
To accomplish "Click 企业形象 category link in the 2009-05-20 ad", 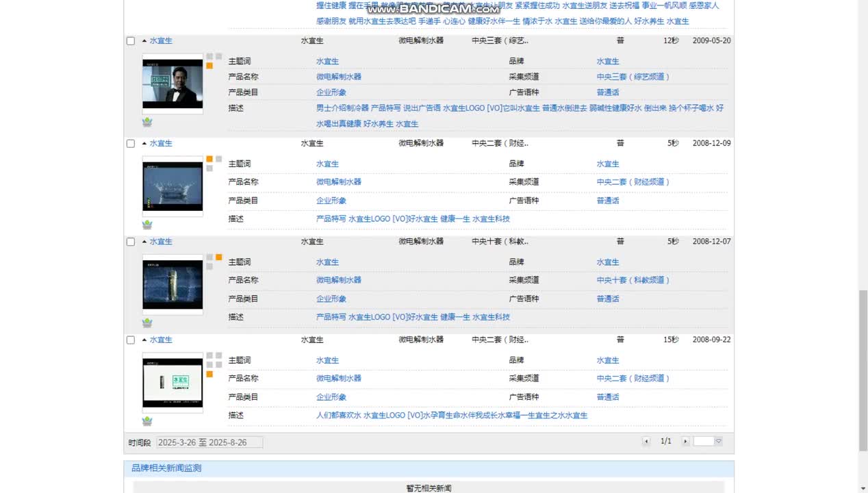I will 331,92.
